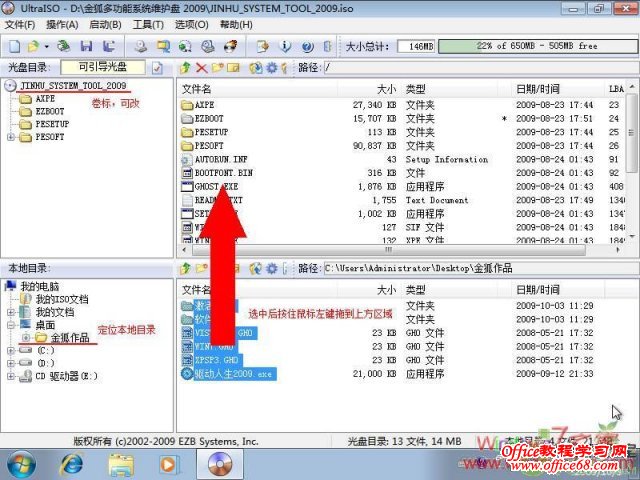Open the 帮助(H) menu
The image size is (640, 480).
pos(236,25)
